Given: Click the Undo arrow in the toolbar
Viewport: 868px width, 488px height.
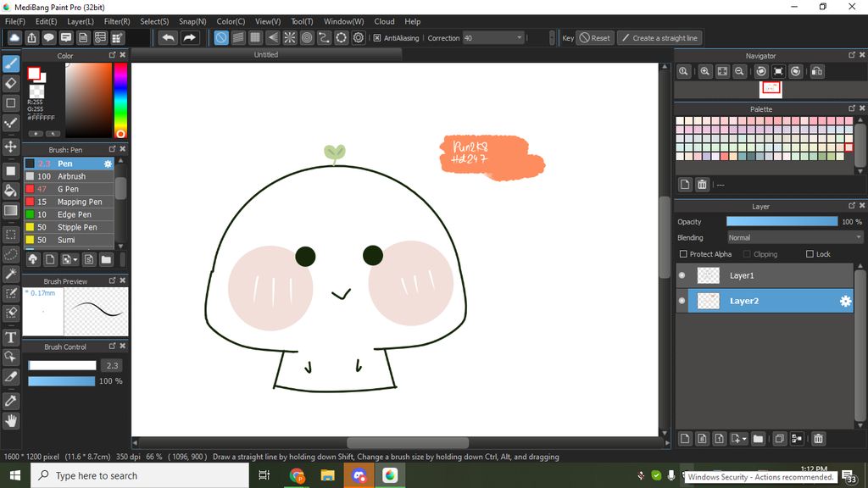Looking at the screenshot, I should [x=169, y=37].
